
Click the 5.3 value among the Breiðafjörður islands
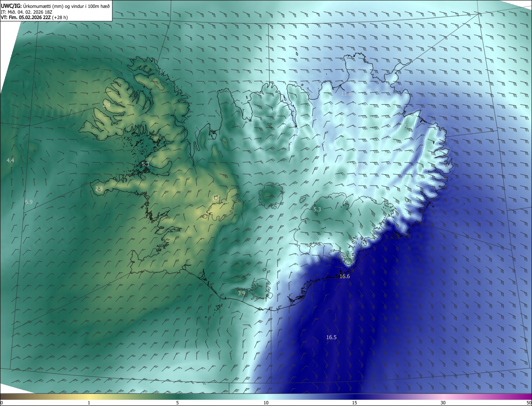click(145, 164)
